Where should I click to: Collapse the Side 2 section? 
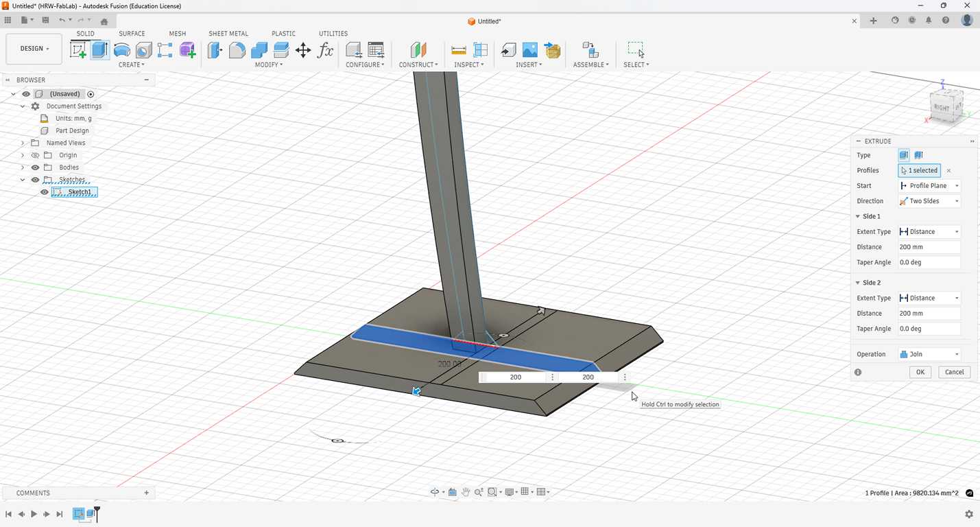point(857,283)
